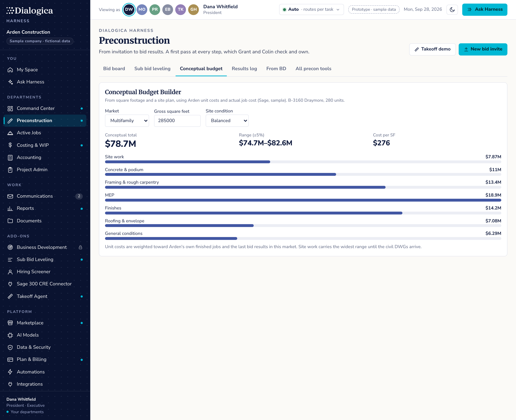
Task: Open the Market Multifamily dropdown
Action: tap(127, 121)
